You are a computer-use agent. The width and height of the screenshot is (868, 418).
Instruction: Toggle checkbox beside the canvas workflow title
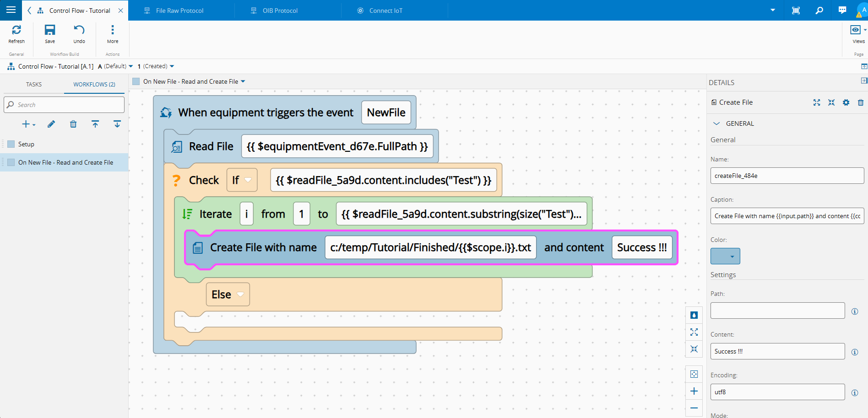tap(136, 81)
